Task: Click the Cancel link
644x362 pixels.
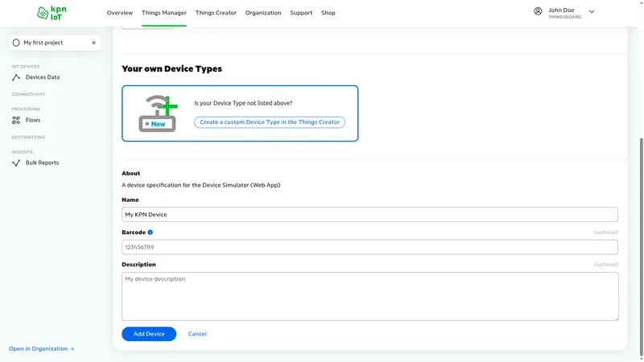Action: tap(197, 334)
